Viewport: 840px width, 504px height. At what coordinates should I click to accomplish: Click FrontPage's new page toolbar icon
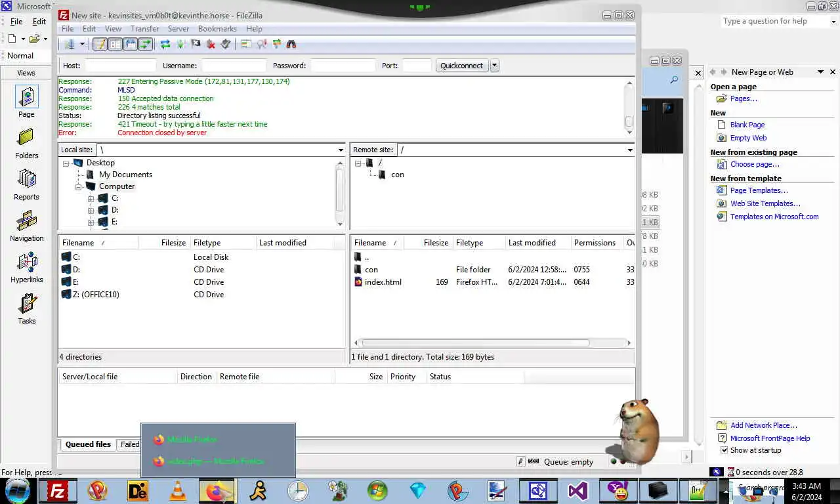12,39
